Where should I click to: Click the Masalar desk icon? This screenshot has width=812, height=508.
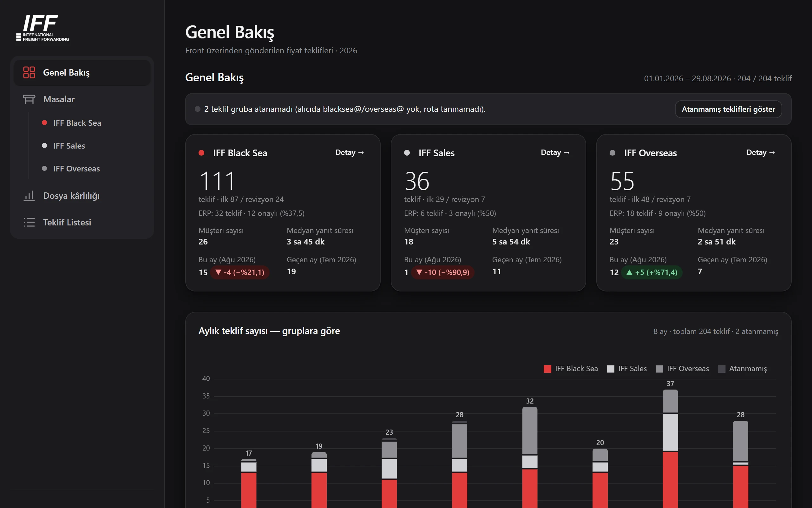click(29, 99)
